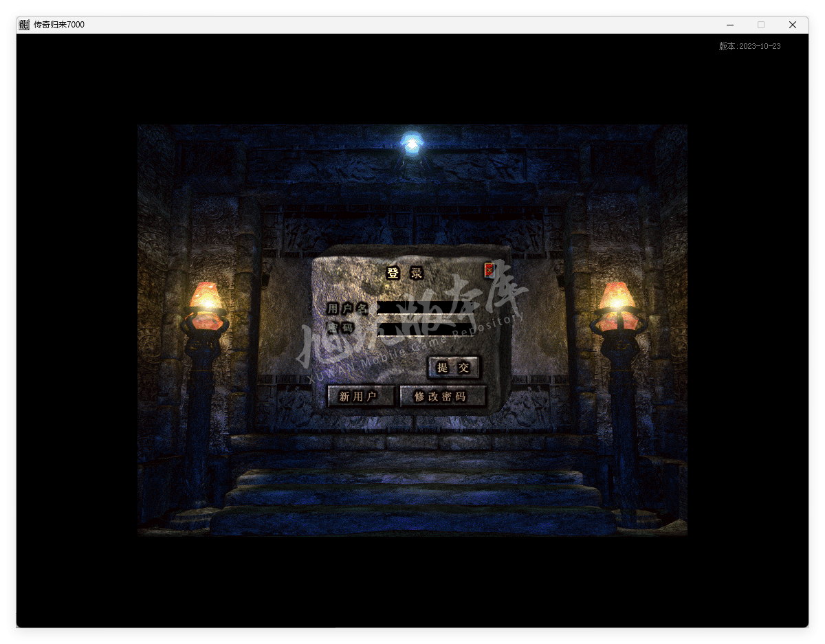Click the carved stone lintel below the orb
Image resolution: width=825 pixels, height=644 pixels.
412,167
